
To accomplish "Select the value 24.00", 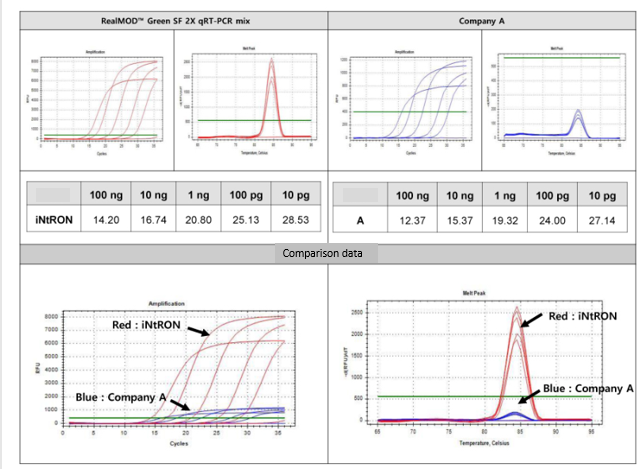I will [x=552, y=221].
